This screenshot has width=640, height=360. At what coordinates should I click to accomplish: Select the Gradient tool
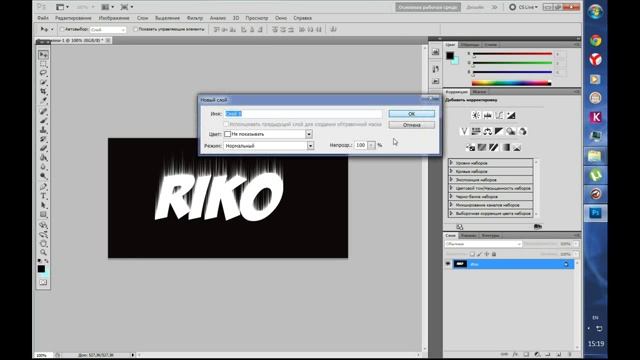coord(43,158)
